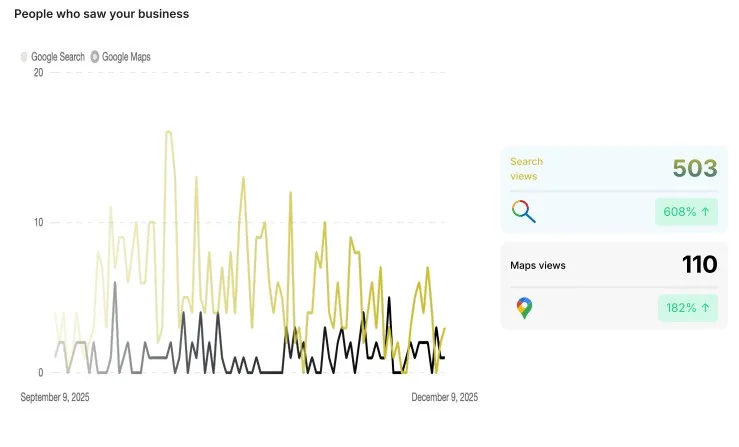
Task: Click the 503 search views total
Action: (x=694, y=168)
